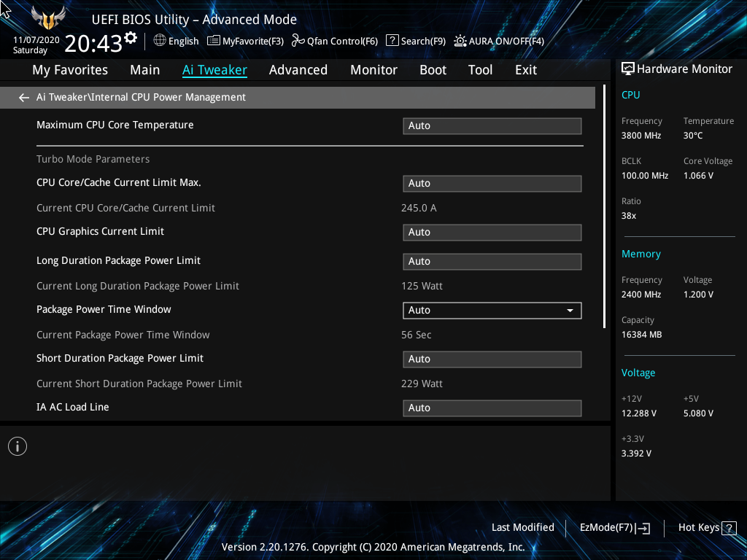Click the 125 Watt value
747x560 pixels.
click(x=422, y=286)
